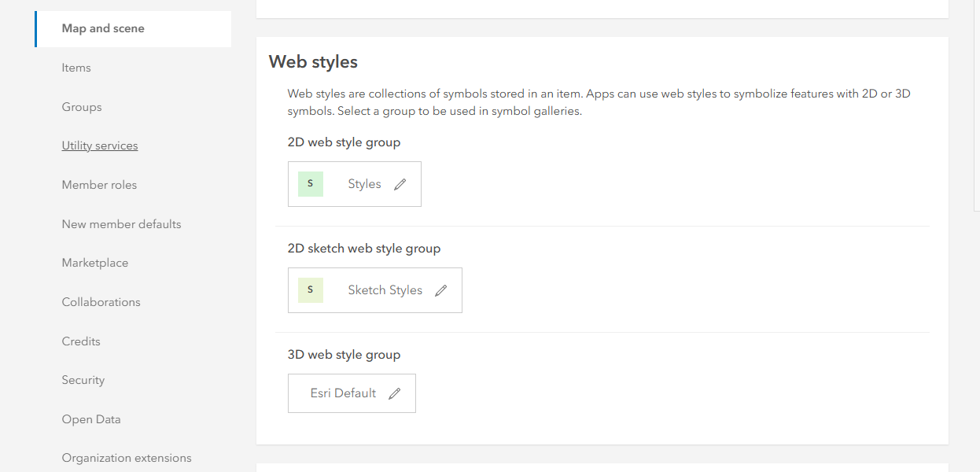Open the Items settings section
This screenshot has height=472, width=980.
(x=76, y=68)
